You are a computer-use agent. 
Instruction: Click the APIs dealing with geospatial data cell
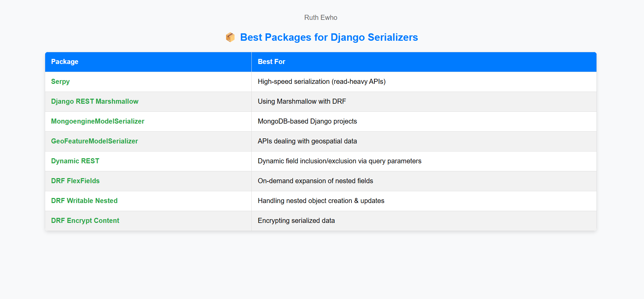(424, 141)
